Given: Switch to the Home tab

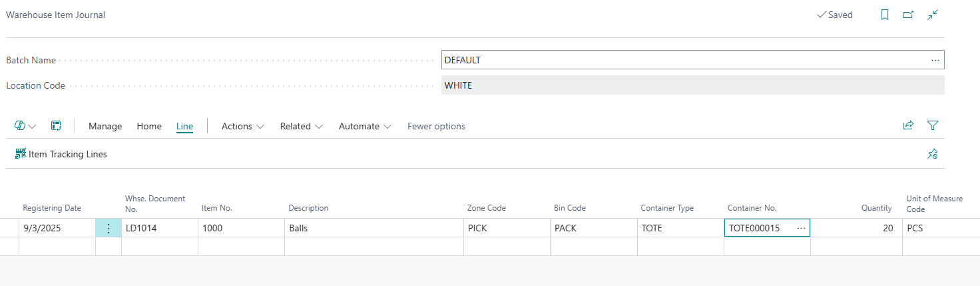Looking at the screenshot, I should tap(149, 126).
